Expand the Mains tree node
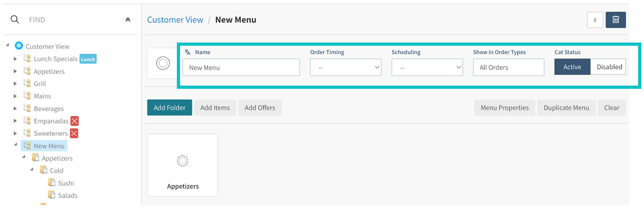The image size is (644, 209). (x=15, y=96)
